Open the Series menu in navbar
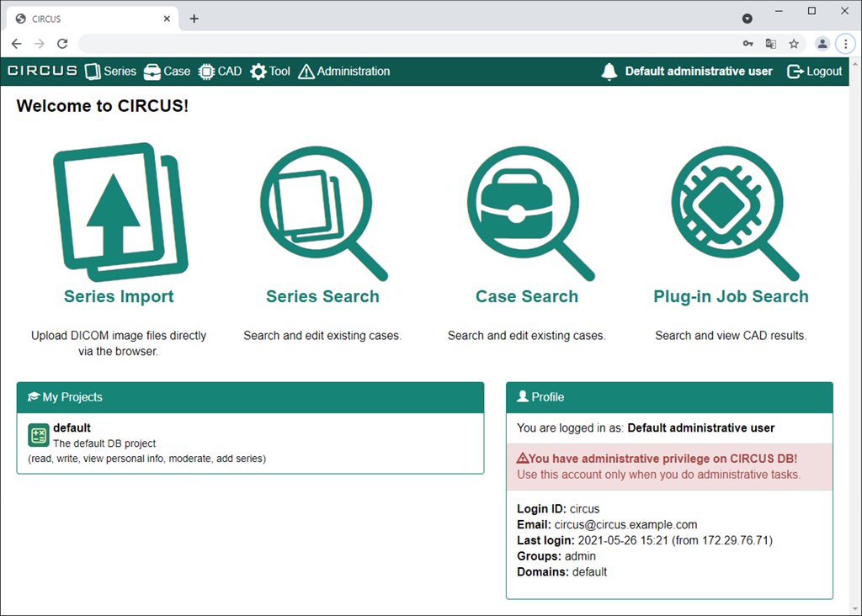The height and width of the screenshot is (616, 862). (110, 72)
